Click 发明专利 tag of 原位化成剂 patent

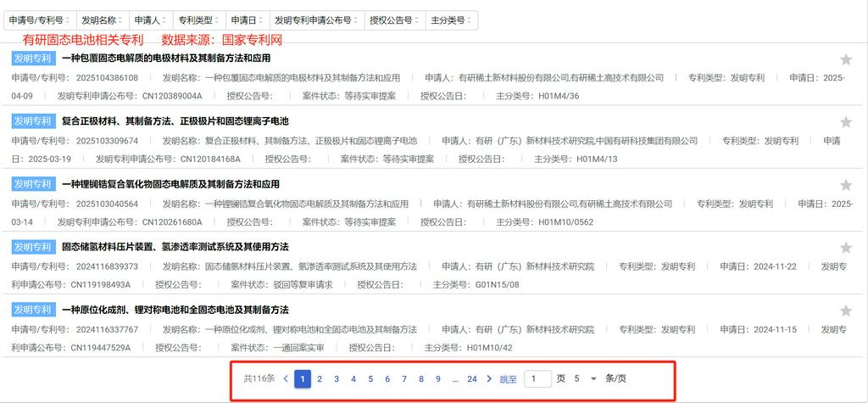pos(34,310)
